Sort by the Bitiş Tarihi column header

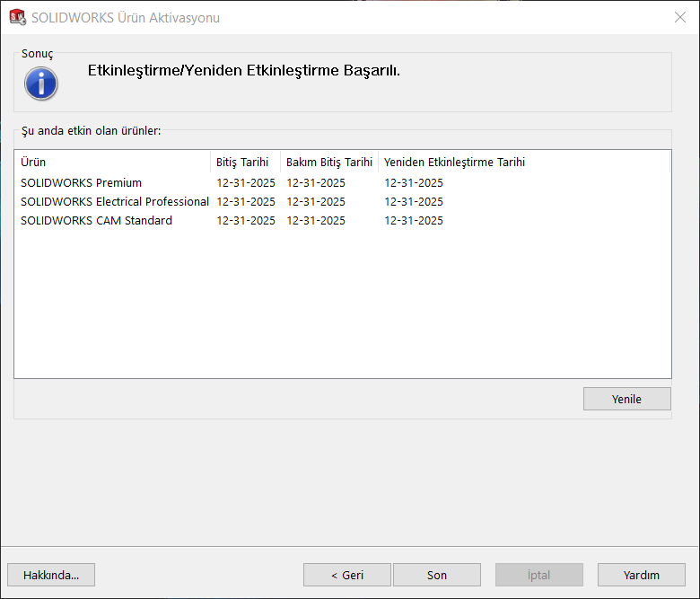pyautogui.click(x=245, y=162)
